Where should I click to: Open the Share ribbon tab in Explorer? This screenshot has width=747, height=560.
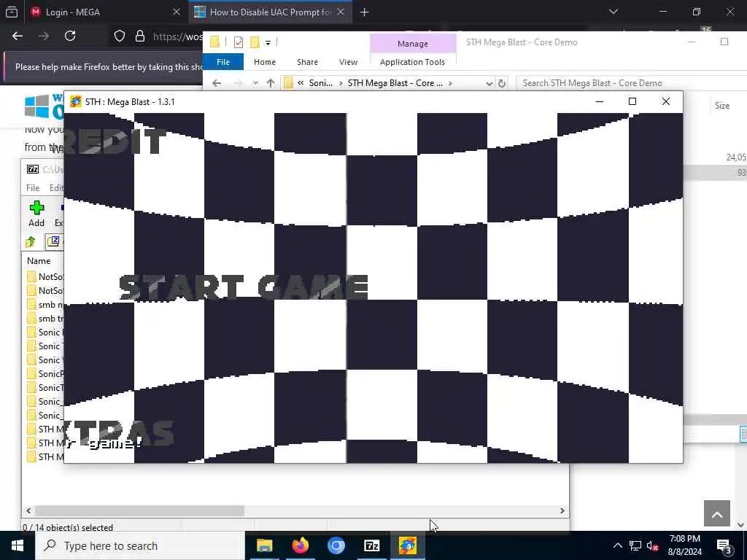(307, 62)
